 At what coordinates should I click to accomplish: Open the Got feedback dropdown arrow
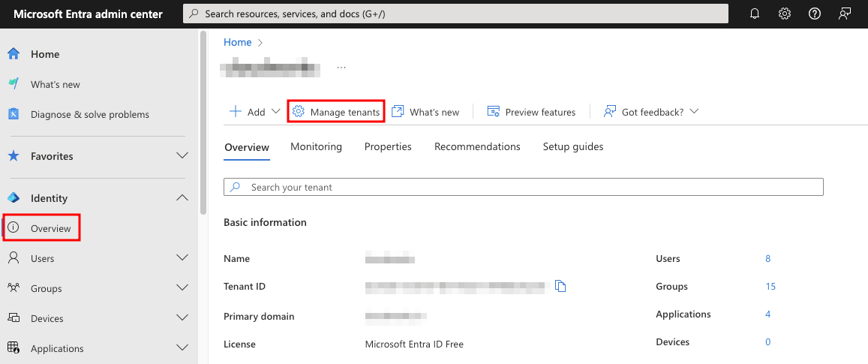694,111
